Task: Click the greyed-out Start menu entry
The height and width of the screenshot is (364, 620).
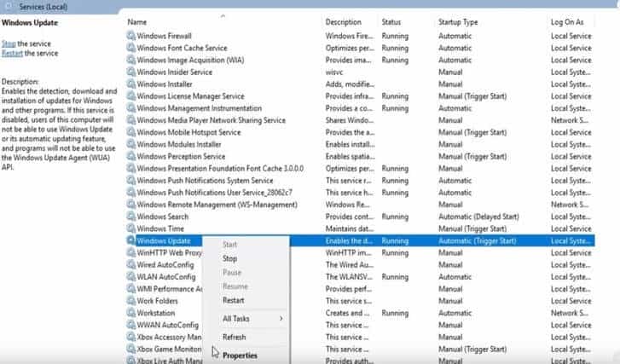Action: coord(229,245)
